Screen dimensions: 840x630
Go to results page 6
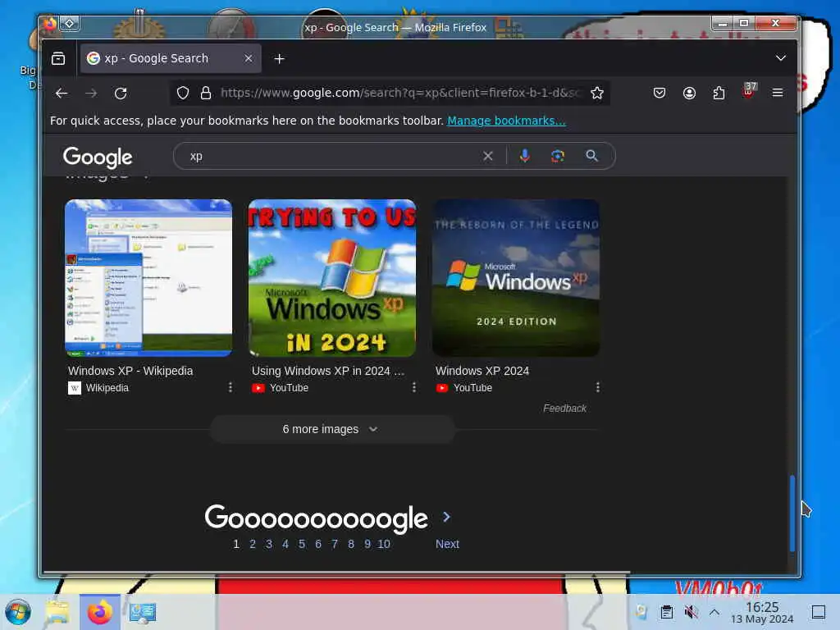tap(318, 544)
